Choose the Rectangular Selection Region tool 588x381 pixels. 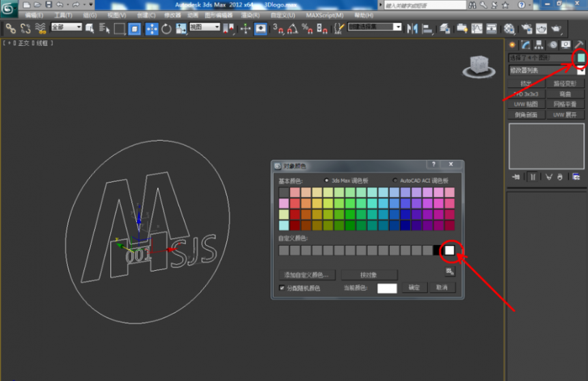click(119, 29)
